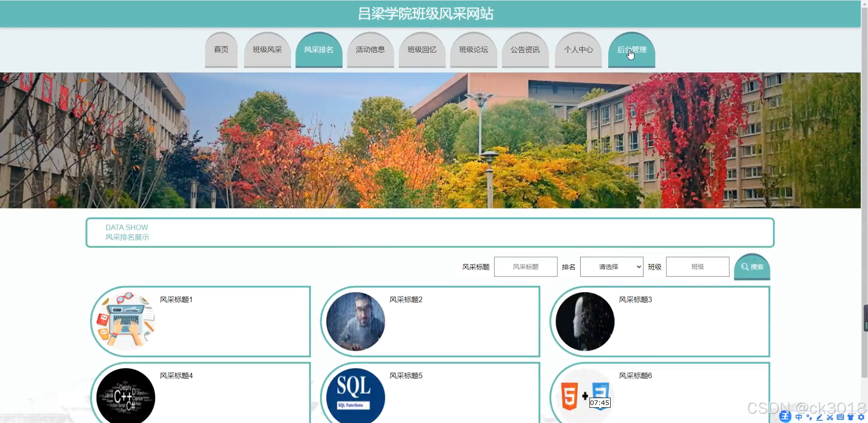Open the IME settings gear icon
This screenshot has height=423, width=868.
pos(861,417)
